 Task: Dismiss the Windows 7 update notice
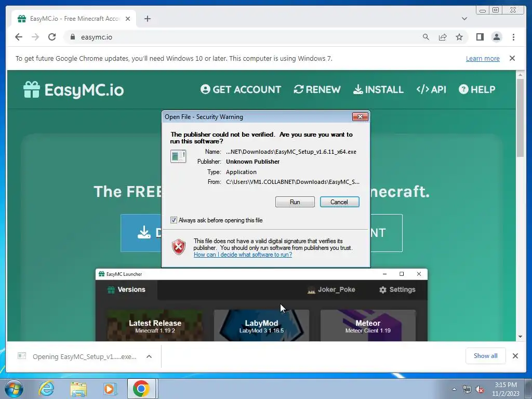point(512,58)
